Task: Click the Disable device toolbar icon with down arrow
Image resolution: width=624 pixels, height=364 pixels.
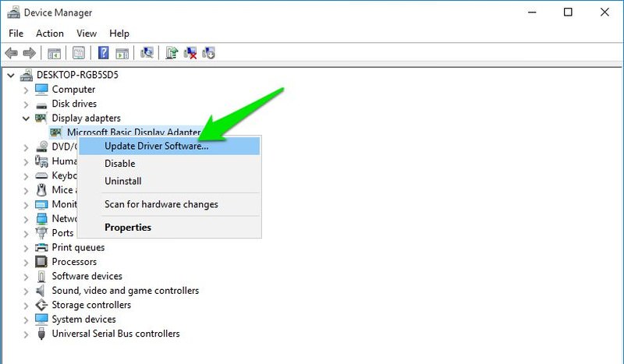Action: point(208,52)
